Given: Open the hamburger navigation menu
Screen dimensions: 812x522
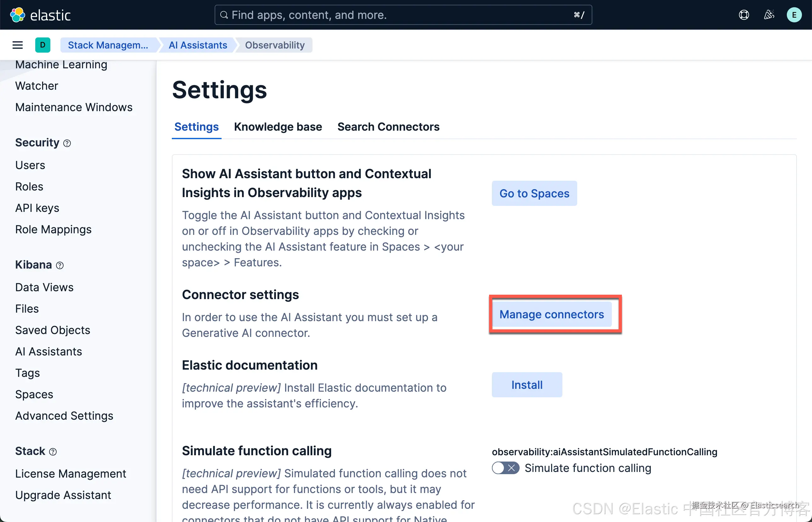Looking at the screenshot, I should [x=18, y=45].
